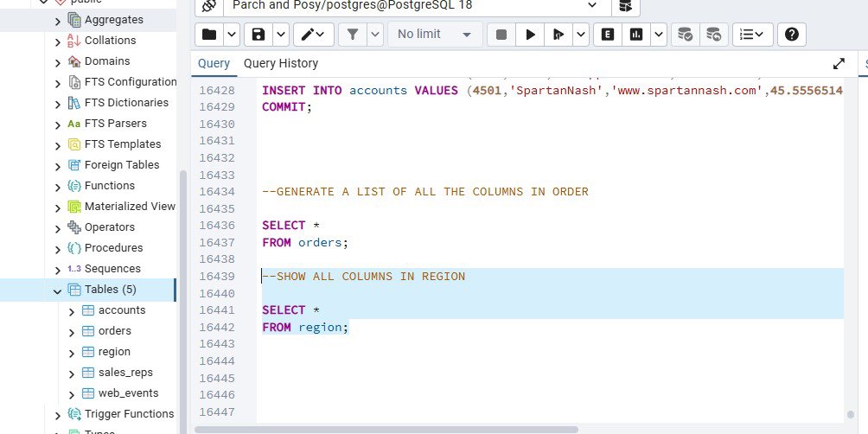Expand the Trigger Functions node chevron
Viewport: 868px width, 434px height.
click(58, 415)
